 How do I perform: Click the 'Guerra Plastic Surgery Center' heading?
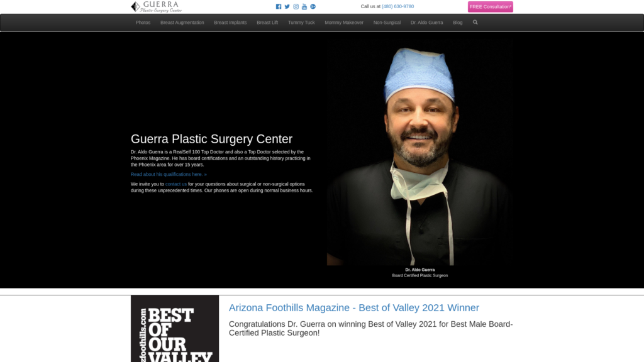(211, 139)
